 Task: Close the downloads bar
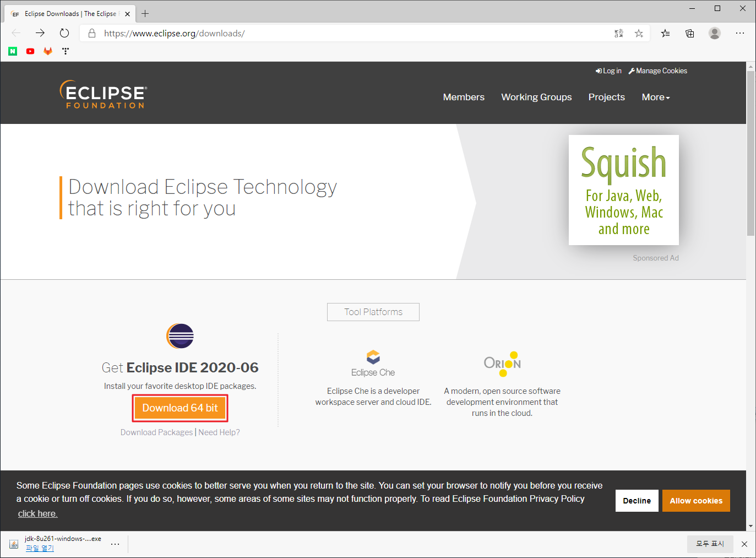[744, 544]
